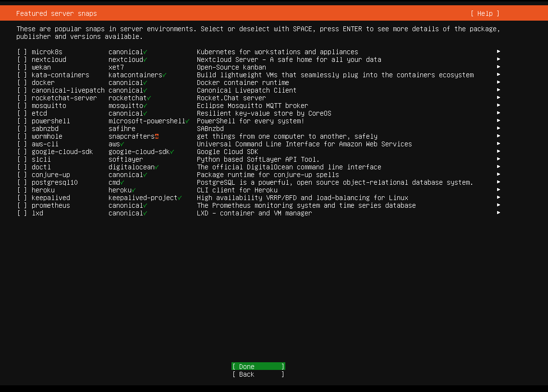Click the verified checkmark beside microsoft-powershell
Image resolution: width=548 pixels, height=392 pixels.
coord(187,121)
